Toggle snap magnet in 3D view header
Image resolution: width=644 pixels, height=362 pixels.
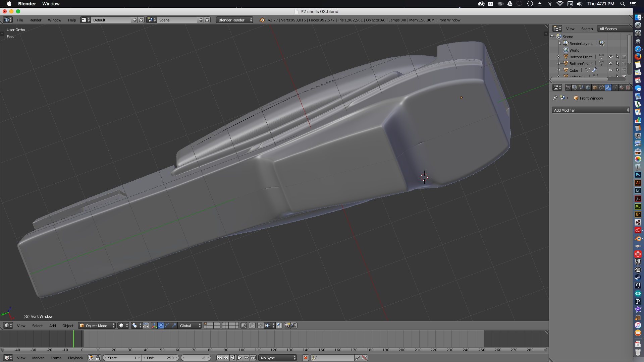(261, 325)
